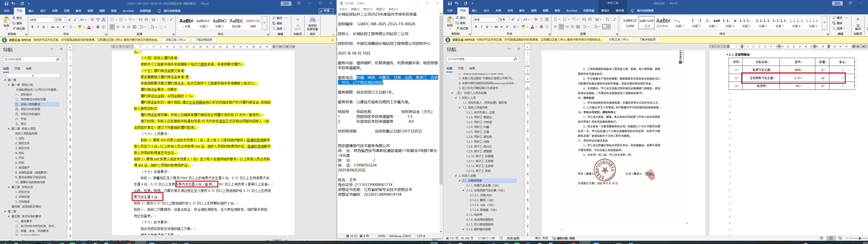Increase indent in left Word window
This screenshot has width=868, height=244.
[146, 20]
